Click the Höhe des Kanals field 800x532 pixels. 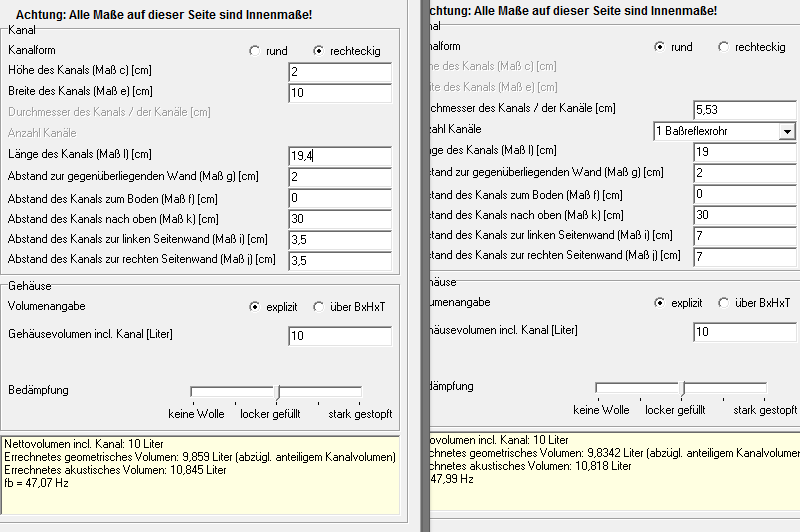[339, 73]
